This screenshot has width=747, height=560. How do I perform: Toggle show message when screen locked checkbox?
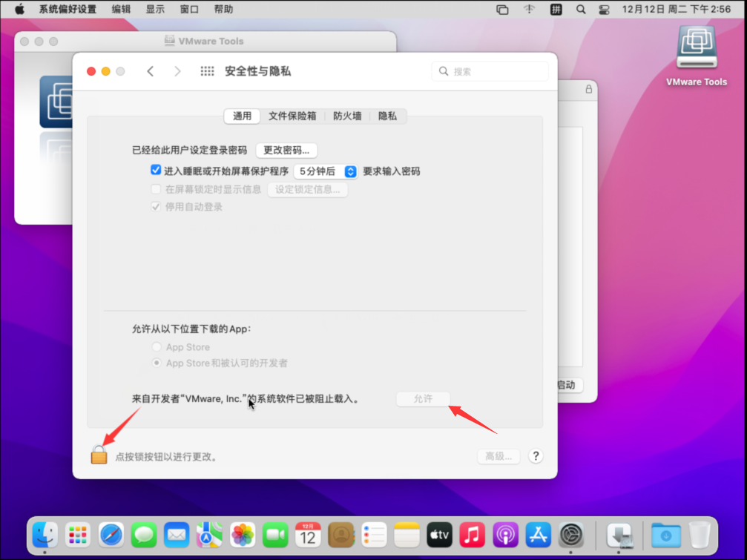point(156,189)
